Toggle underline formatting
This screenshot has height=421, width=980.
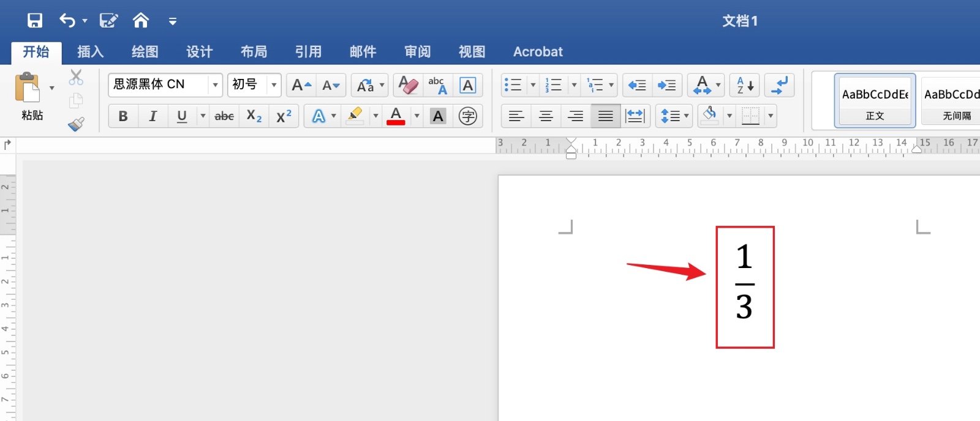point(182,116)
